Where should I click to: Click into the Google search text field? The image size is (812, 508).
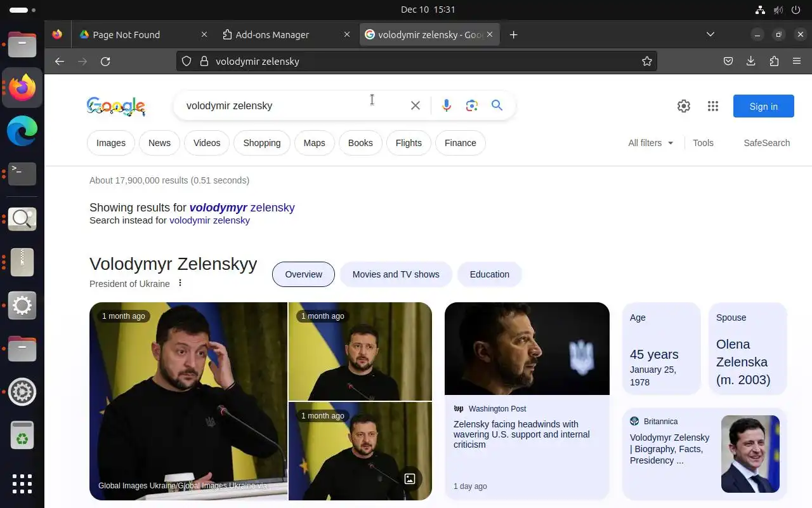(x=292, y=105)
